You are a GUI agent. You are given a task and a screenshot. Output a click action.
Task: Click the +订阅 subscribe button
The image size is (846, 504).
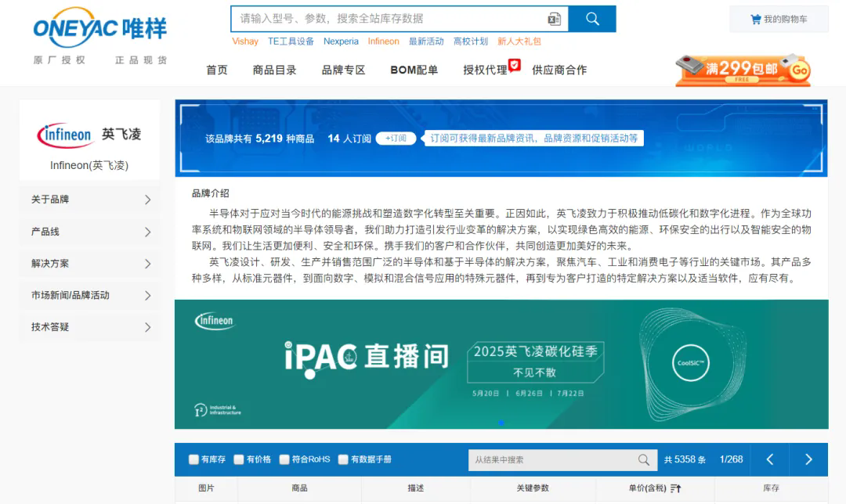point(395,138)
